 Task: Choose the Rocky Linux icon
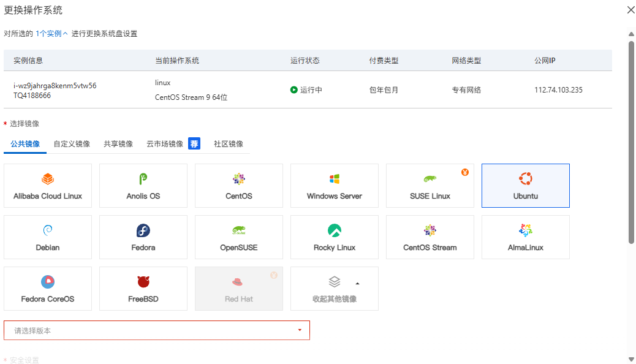(335, 230)
